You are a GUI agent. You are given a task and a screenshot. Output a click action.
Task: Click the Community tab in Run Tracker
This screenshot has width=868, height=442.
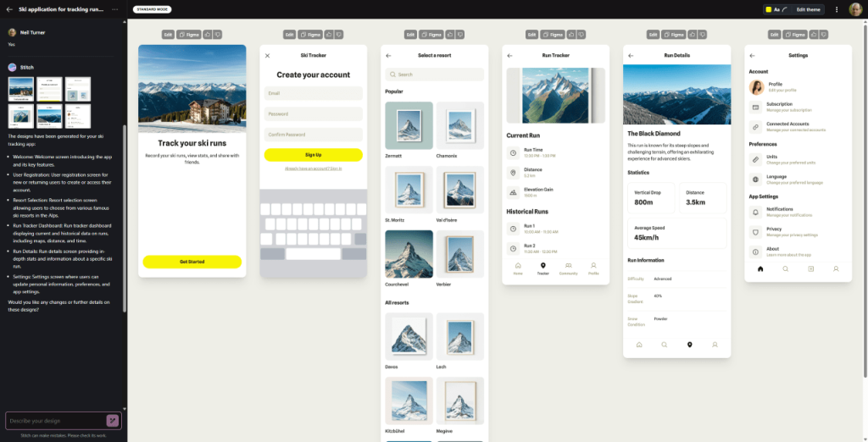point(569,269)
